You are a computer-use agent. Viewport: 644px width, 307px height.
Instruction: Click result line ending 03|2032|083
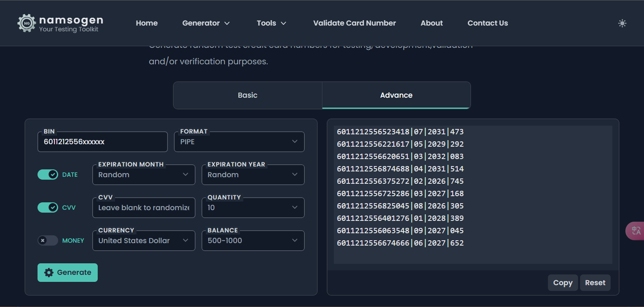pos(400,157)
